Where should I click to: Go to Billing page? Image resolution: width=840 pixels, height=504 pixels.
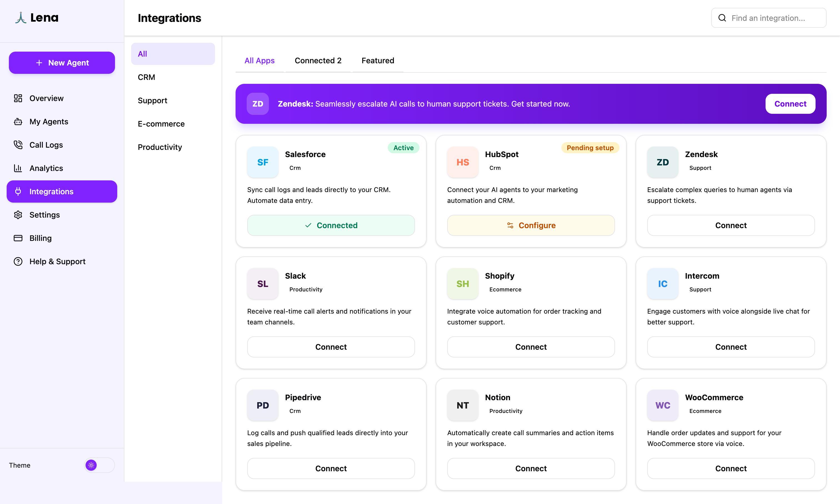[62, 238]
